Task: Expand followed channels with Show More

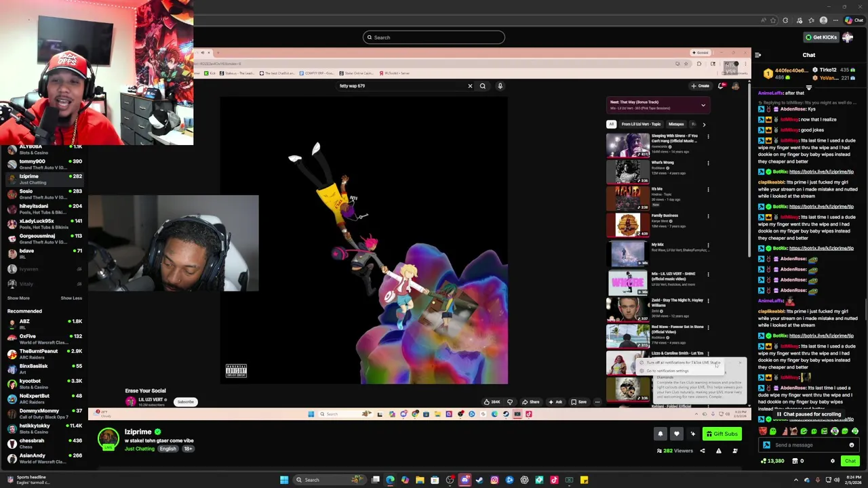Action: coord(18,298)
